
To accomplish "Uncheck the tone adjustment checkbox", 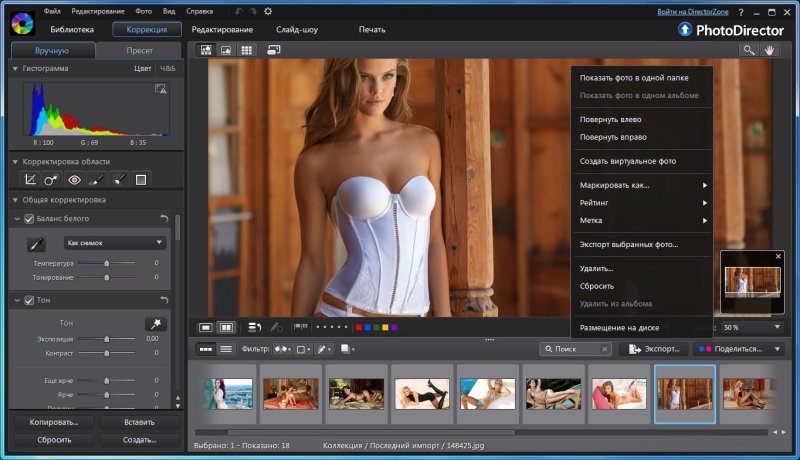I will tap(29, 300).
